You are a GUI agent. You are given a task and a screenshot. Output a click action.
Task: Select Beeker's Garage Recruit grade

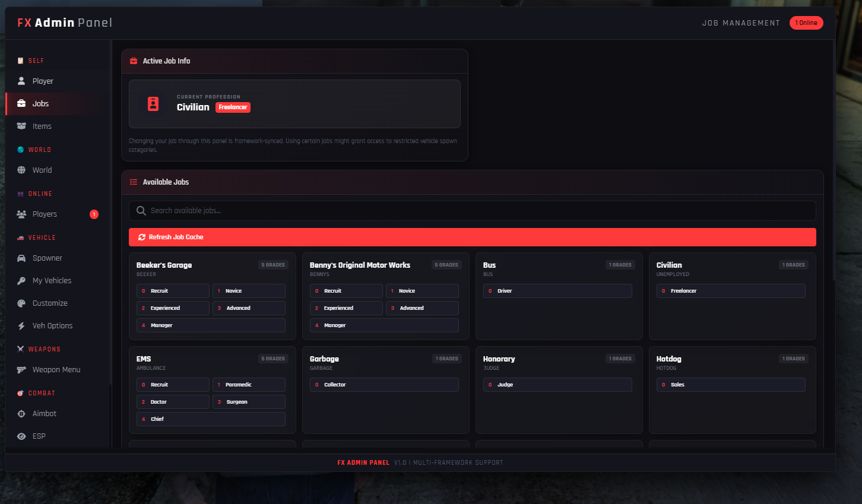(x=173, y=291)
